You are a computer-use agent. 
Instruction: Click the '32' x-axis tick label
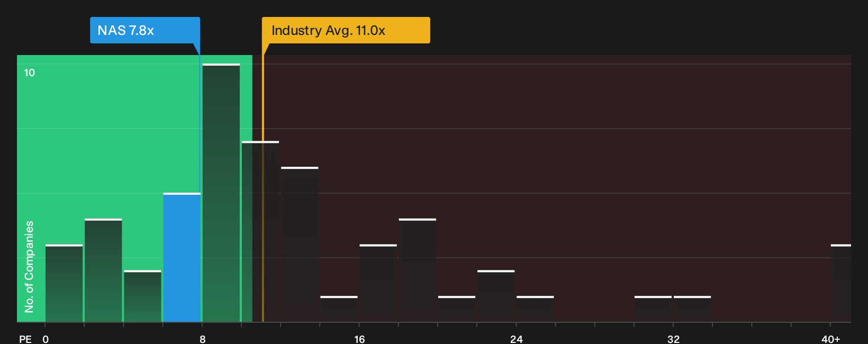673,339
